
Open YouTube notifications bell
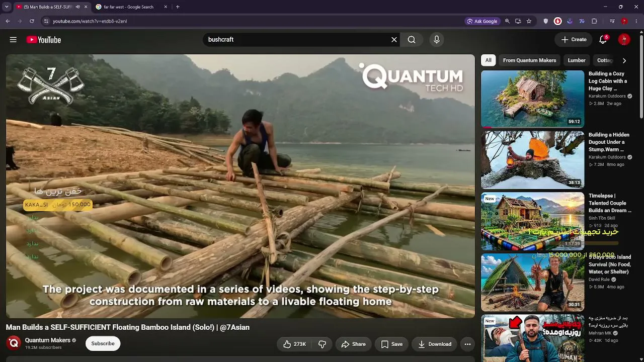coord(603,40)
